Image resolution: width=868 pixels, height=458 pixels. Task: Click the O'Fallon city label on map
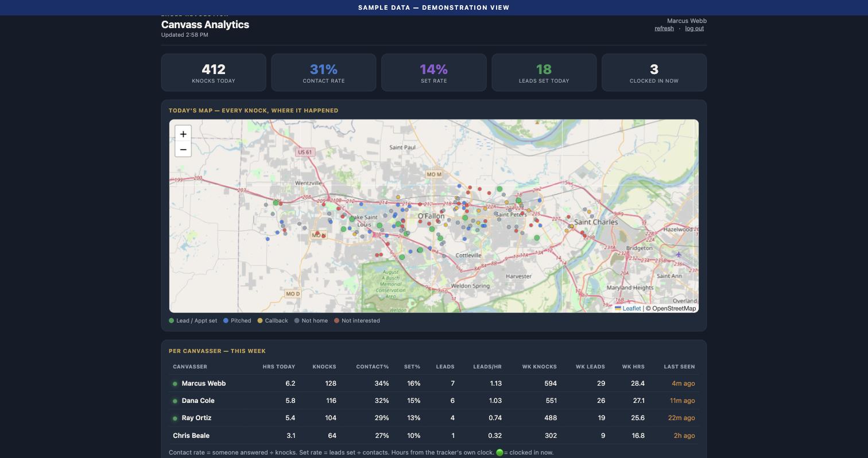(431, 216)
